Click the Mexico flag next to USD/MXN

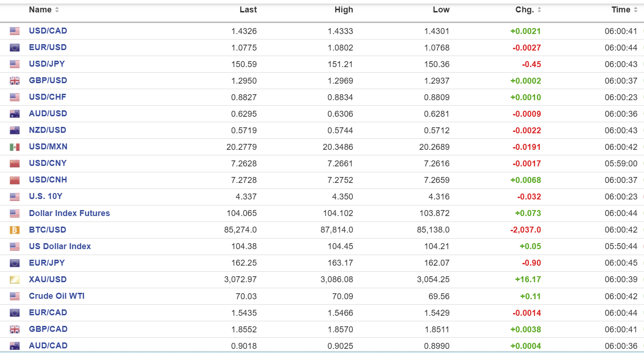(15, 147)
